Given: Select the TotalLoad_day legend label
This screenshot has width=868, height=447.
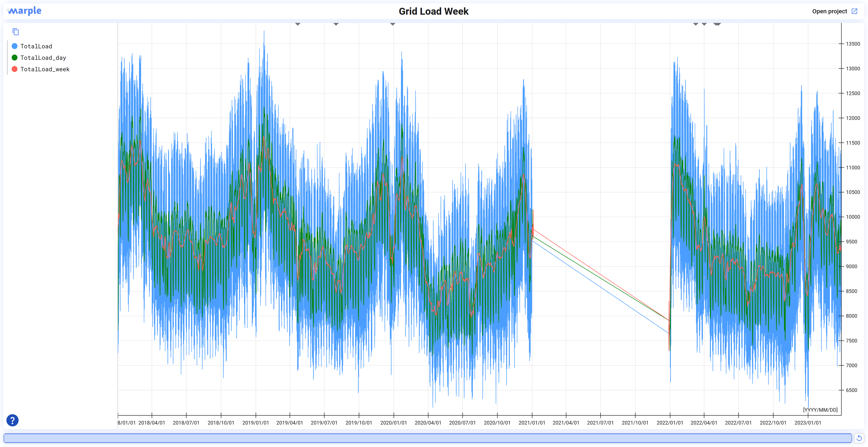Looking at the screenshot, I should pyautogui.click(x=43, y=58).
